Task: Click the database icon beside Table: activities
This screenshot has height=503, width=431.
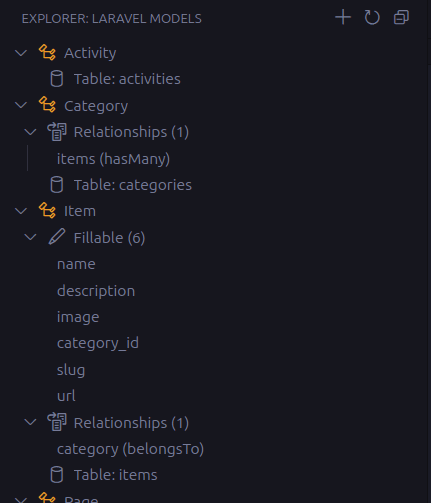Action: pyautogui.click(x=57, y=79)
